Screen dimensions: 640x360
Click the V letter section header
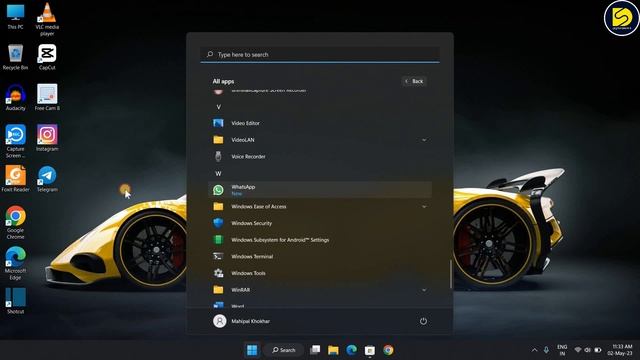coord(218,107)
